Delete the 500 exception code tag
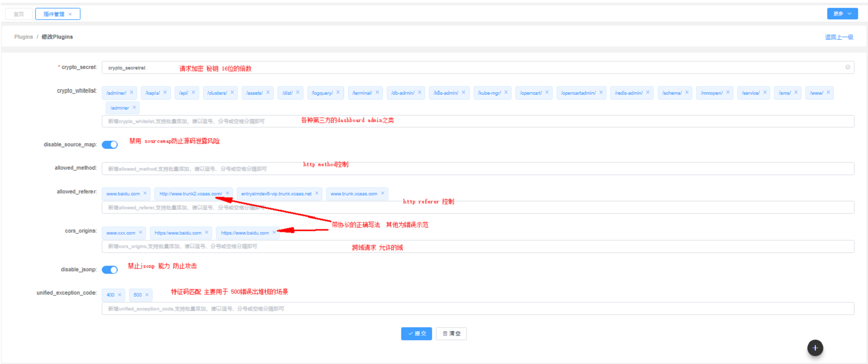This screenshot has height=364, width=868. coord(147,295)
